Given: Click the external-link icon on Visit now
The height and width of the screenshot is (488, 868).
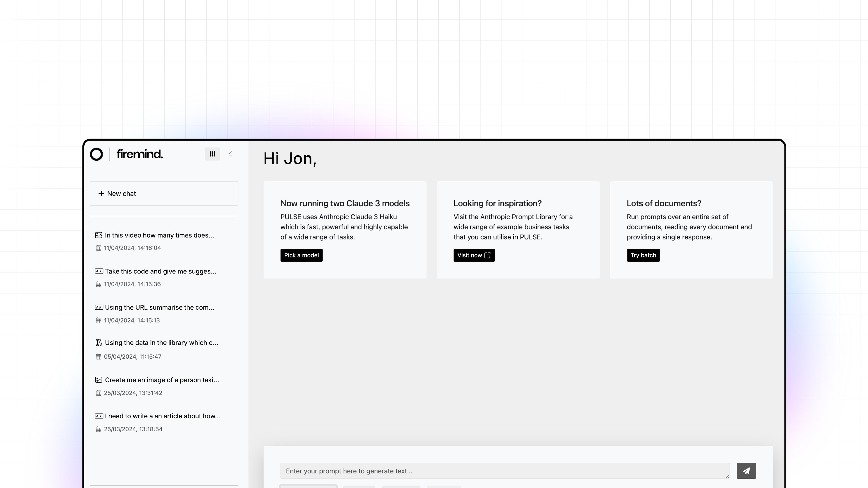Looking at the screenshot, I should (487, 255).
